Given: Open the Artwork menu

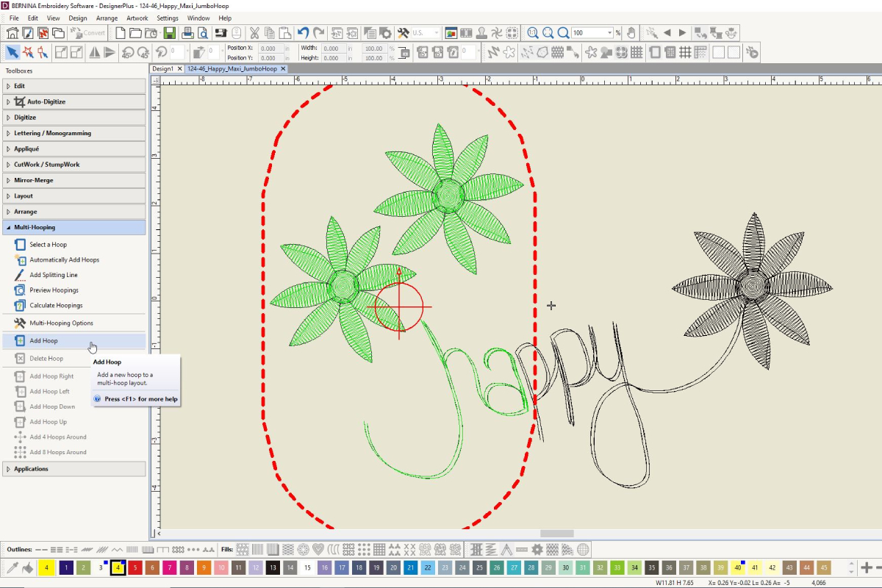Looking at the screenshot, I should pyautogui.click(x=137, y=18).
